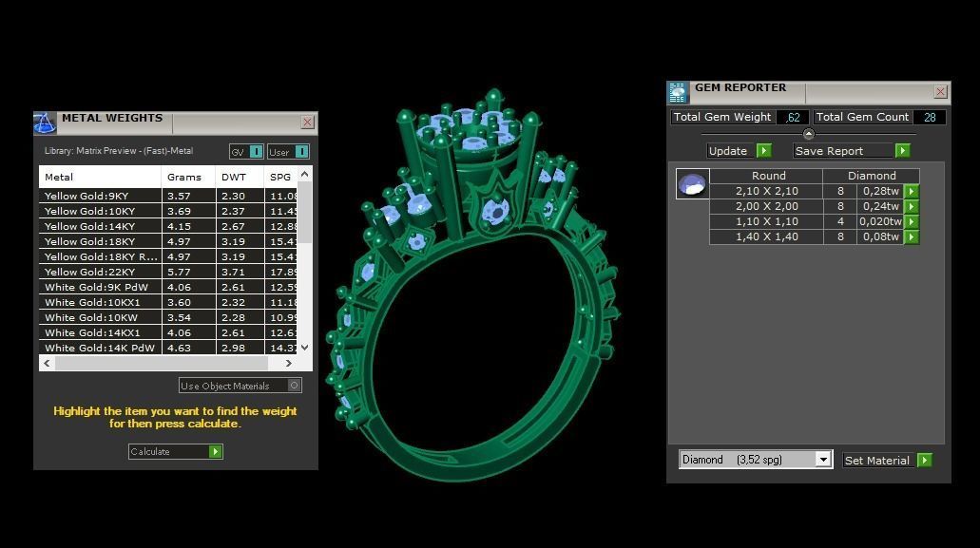The height and width of the screenshot is (548, 980).
Task: Click green arrow on the 1,40 X 1,40 row
Action: point(912,236)
